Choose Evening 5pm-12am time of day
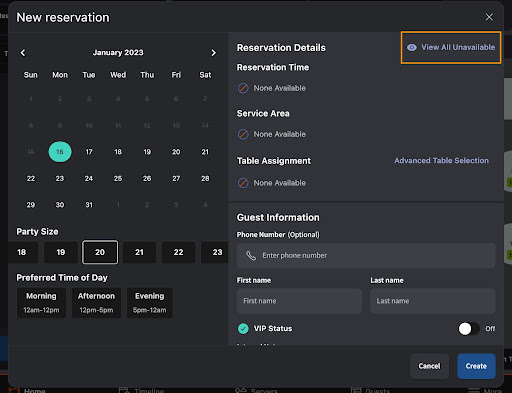This screenshot has width=512, height=393. [x=150, y=303]
